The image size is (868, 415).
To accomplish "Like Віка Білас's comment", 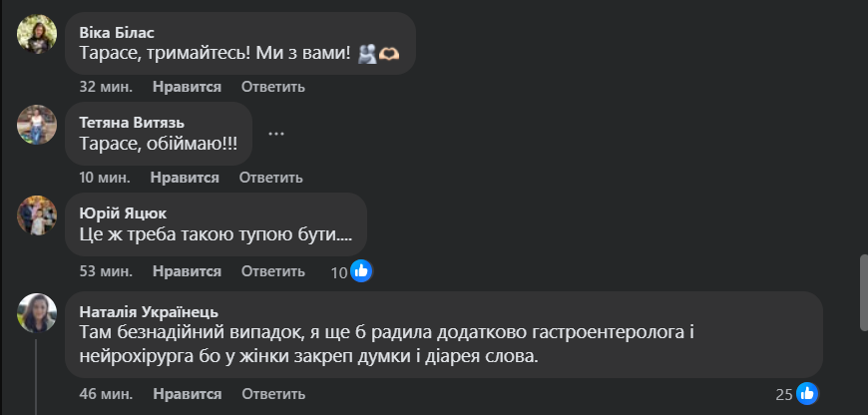I will (x=186, y=87).
